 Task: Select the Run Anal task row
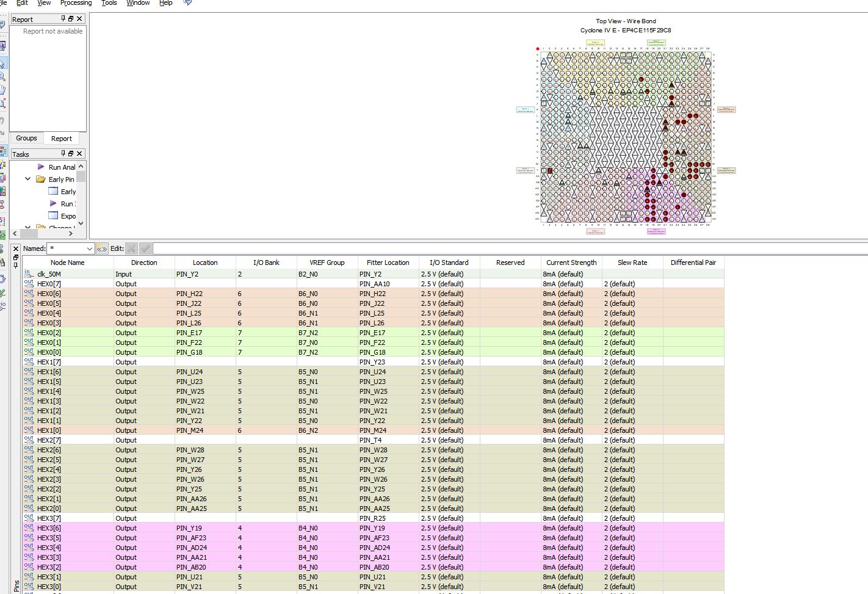click(x=56, y=167)
